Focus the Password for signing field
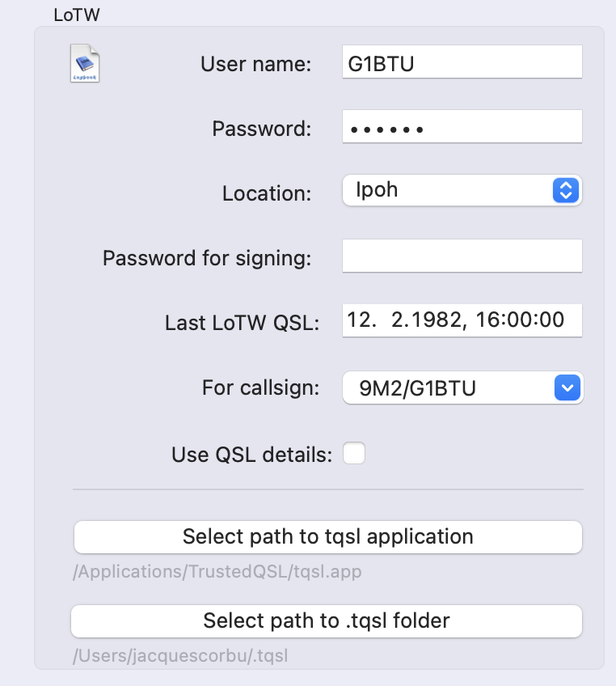 point(462,256)
